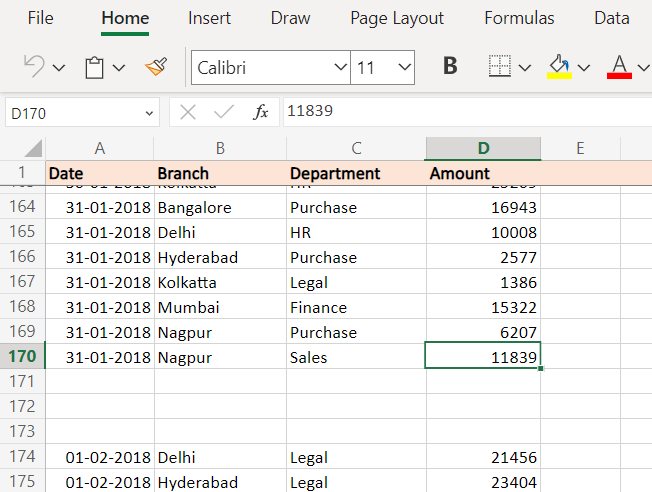The height and width of the screenshot is (492, 652).
Task: Click the Undo arrow icon
Action: (34, 67)
